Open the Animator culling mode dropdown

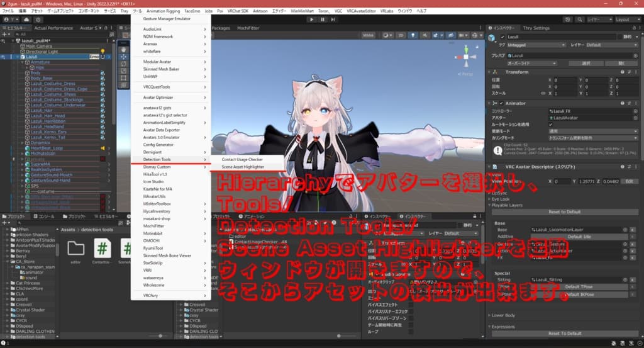[593, 138]
